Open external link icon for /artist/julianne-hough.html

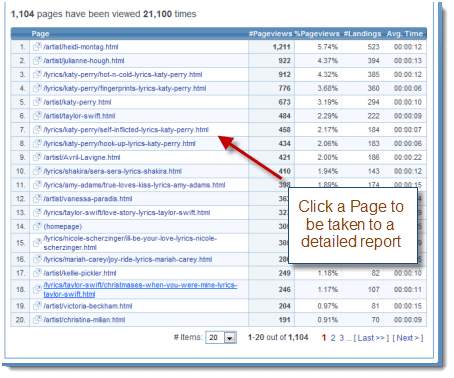(37, 61)
